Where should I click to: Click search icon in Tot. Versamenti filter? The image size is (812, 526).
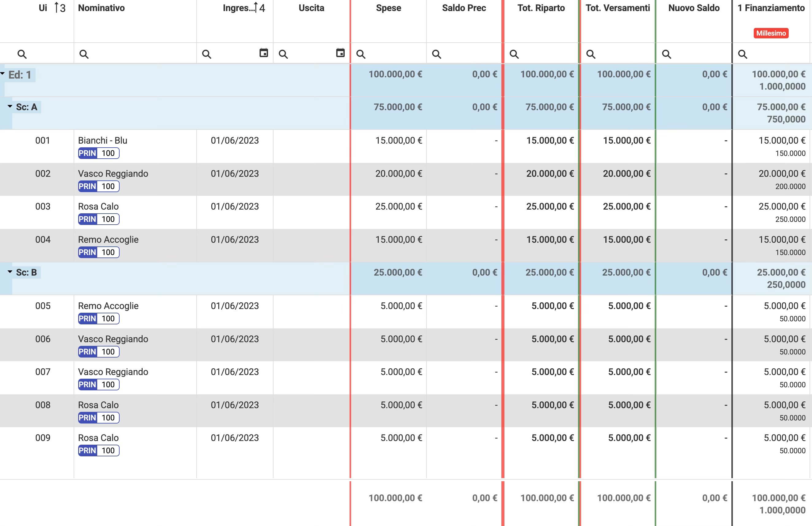click(591, 54)
